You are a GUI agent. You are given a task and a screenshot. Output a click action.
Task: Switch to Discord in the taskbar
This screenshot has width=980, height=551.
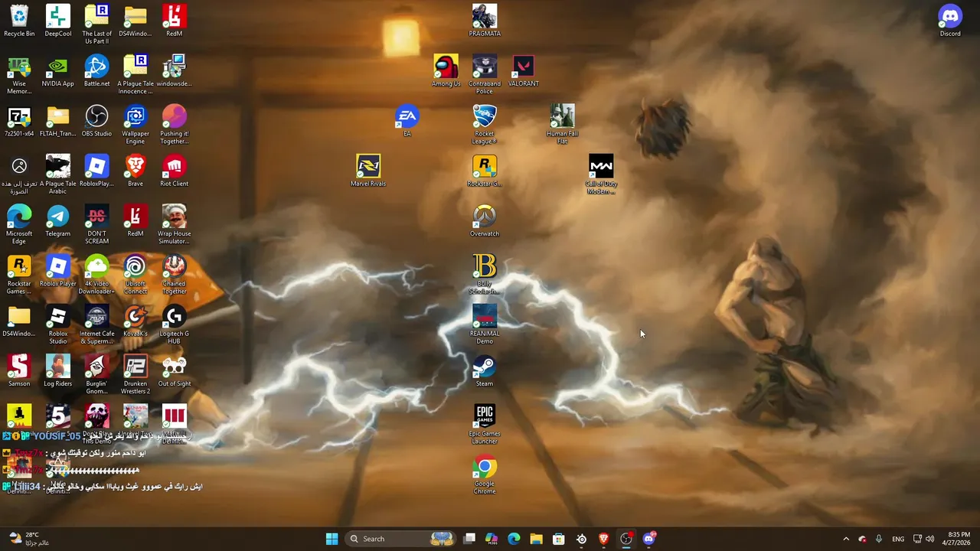(649, 539)
